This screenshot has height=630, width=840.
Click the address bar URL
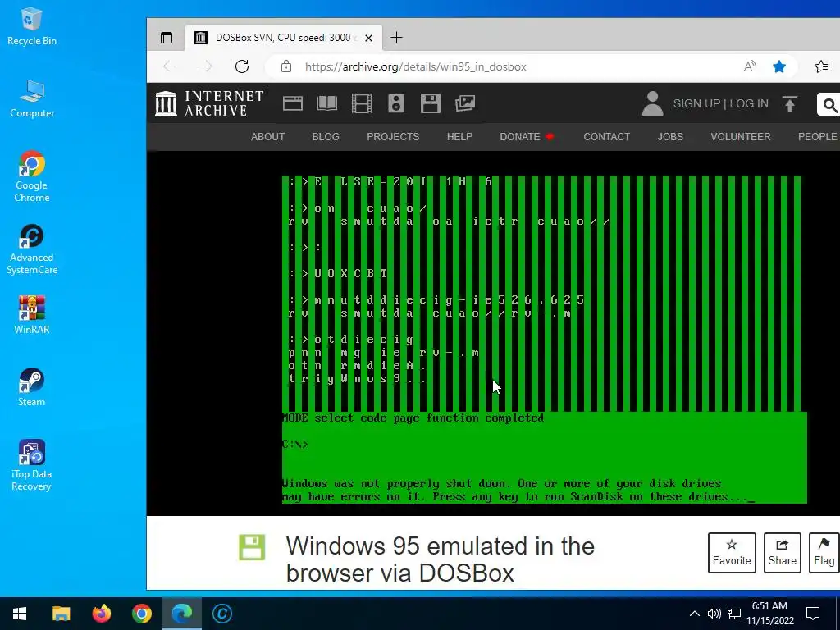(416, 66)
